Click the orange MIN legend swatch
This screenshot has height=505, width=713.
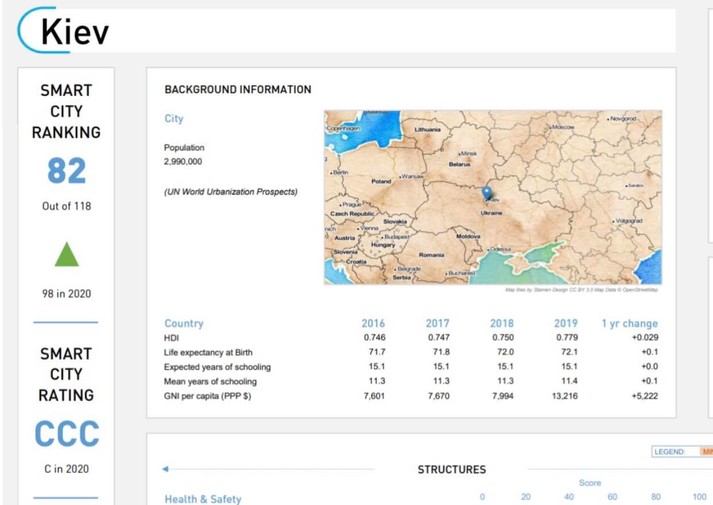705,452
